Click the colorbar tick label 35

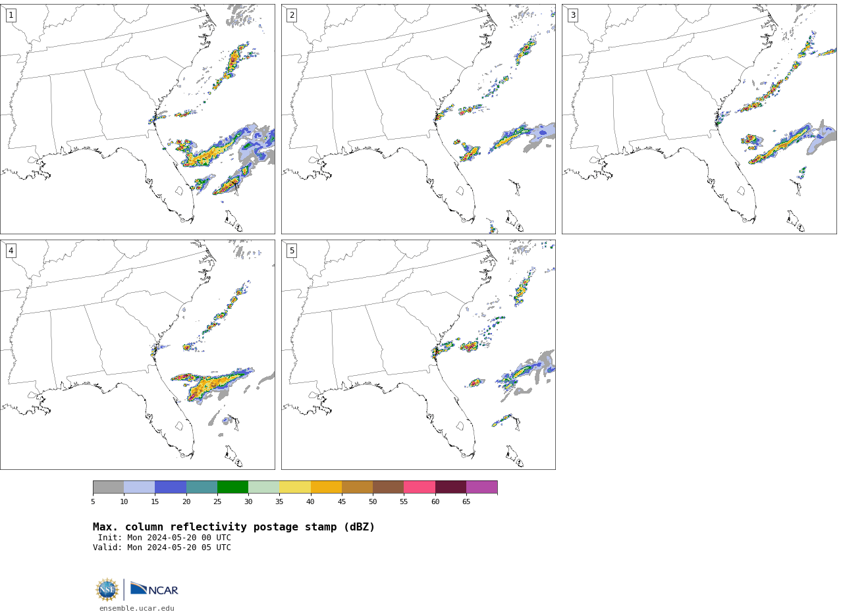click(x=279, y=502)
